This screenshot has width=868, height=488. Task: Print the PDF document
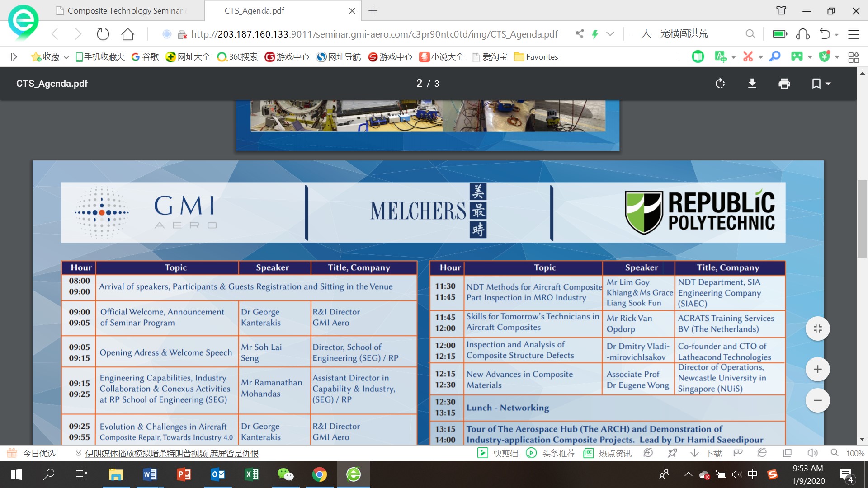tap(784, 84)
